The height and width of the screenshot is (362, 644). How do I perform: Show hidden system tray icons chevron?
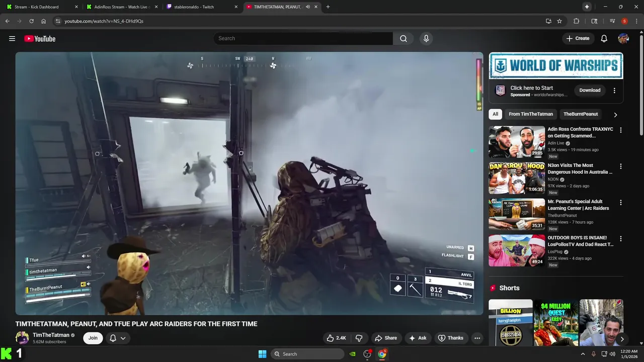(583, 354)
